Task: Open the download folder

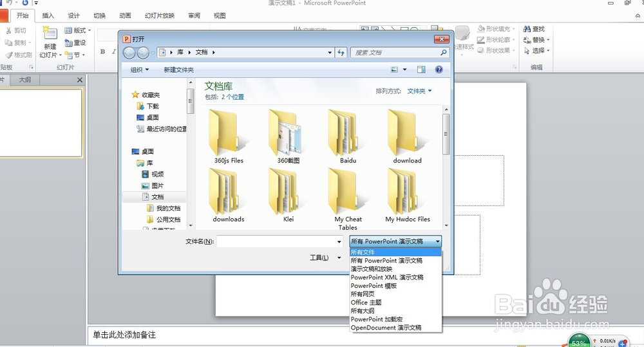Action: [407, 136]
